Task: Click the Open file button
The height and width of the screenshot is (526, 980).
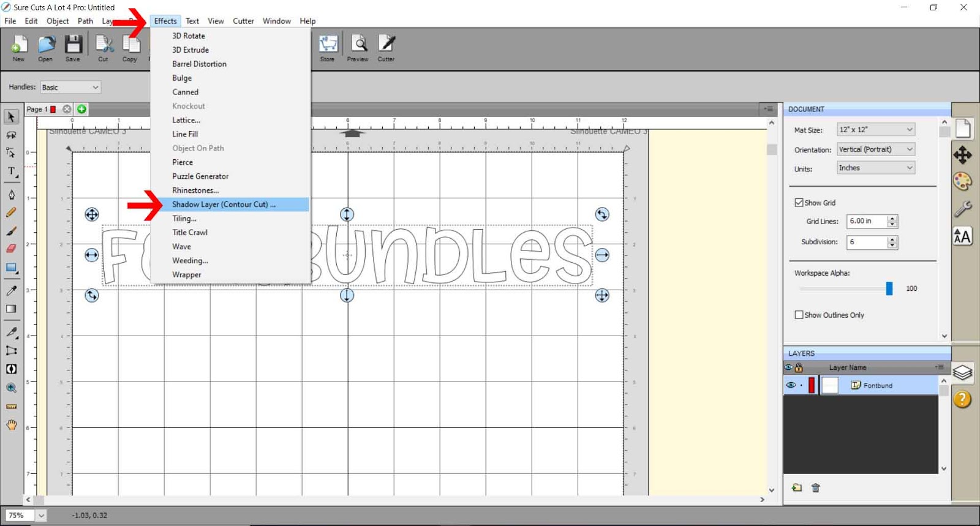Action: point(45,48)
